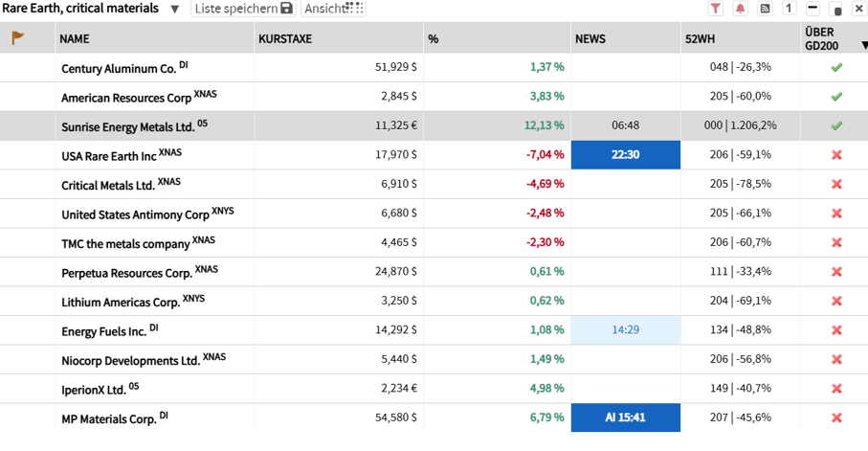Toggle sort arrow on ÜBER GD200 column
The height and width of the screenshot is (451, 868).
click(863, 45)
